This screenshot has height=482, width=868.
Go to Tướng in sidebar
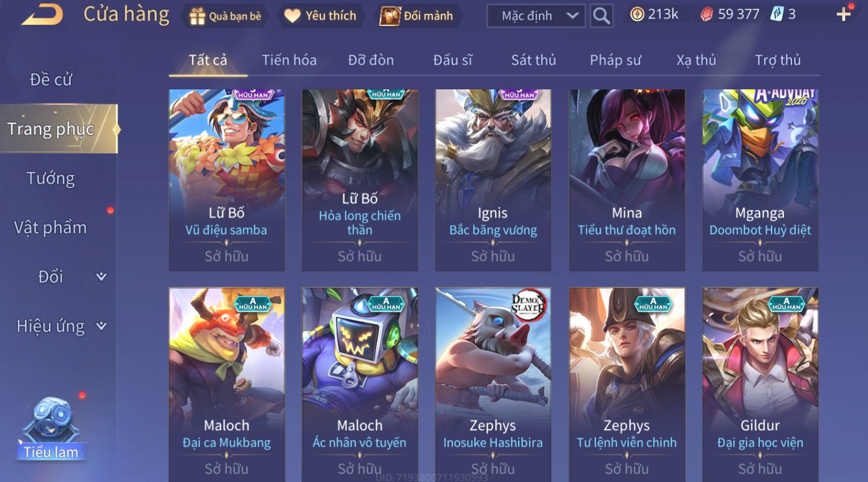coord(51,179)
